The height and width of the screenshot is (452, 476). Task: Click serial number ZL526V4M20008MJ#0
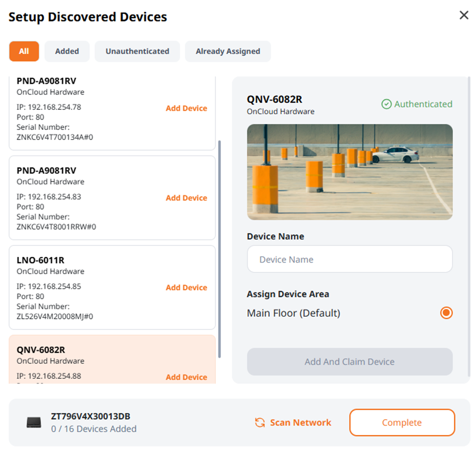tap(55, 316)
